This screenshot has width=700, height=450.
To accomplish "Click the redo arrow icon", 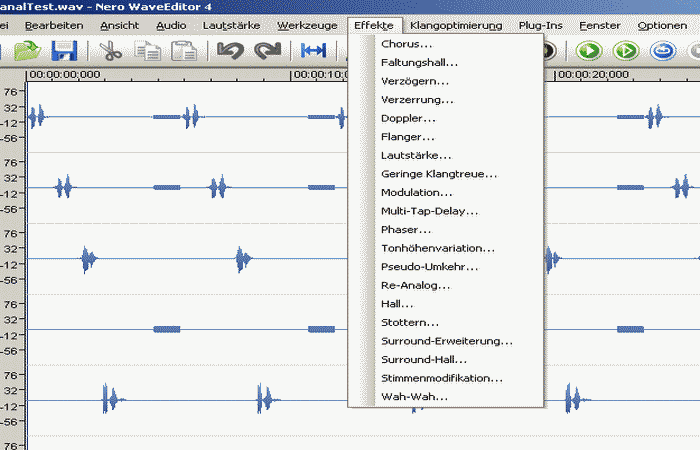I will pyautogui.click(x=267, y=51).
